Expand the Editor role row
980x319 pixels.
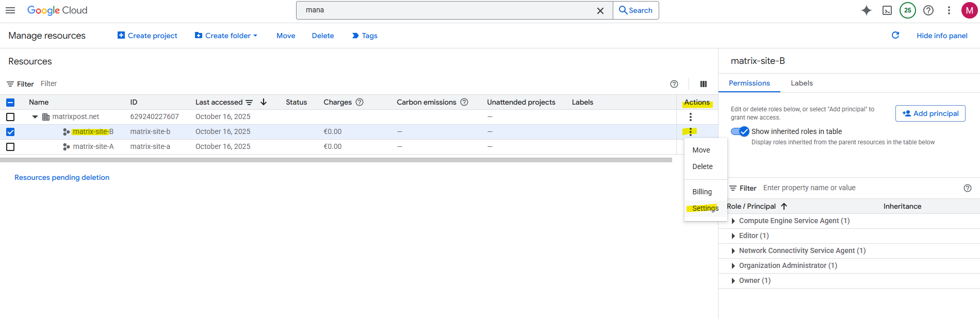[x=733, y=236]
